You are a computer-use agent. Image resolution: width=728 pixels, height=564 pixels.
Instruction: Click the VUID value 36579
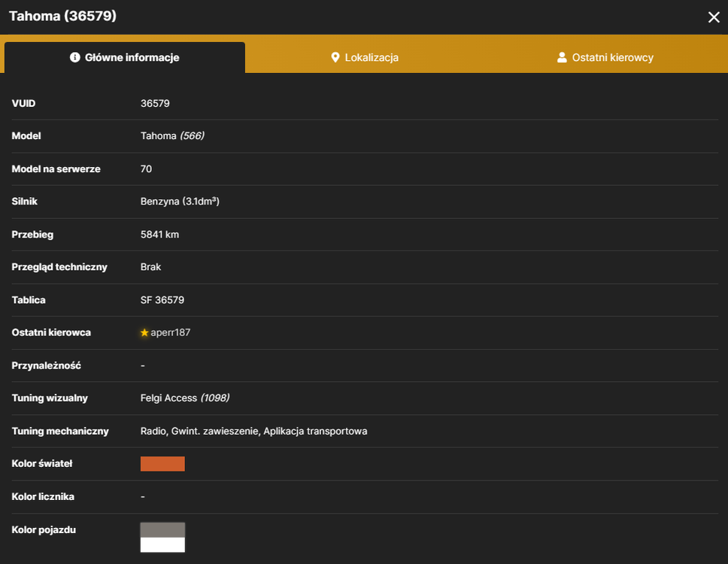click(155, 103)
